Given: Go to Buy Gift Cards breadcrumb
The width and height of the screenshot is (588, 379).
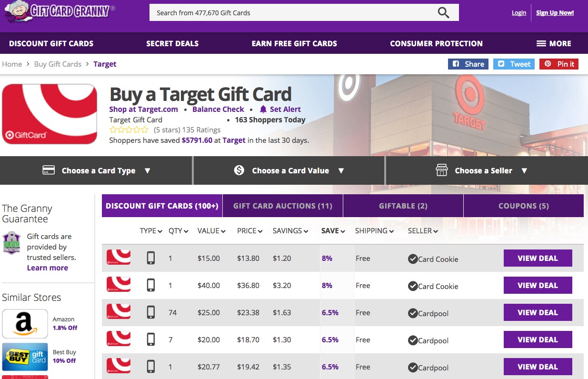Looking at the screenshot, I should (x=58, y=64).
